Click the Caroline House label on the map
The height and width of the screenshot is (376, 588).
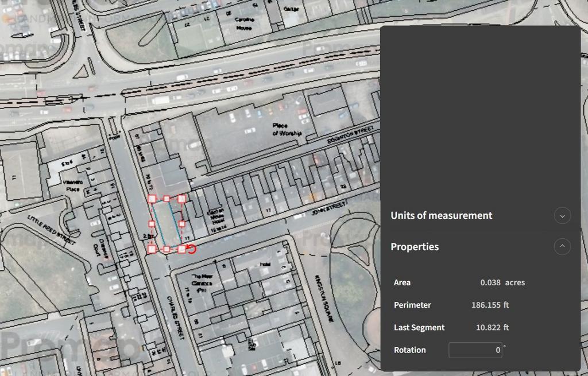tap(244, 23)
